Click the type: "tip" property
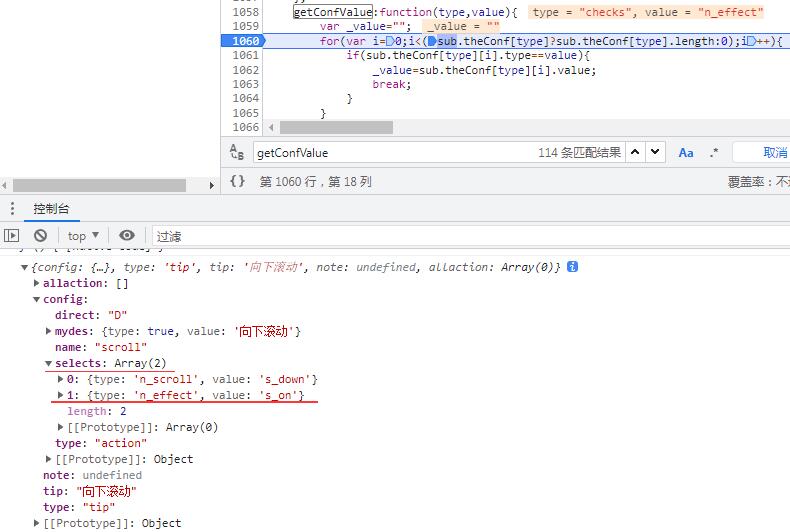The height and width of the screenshot is (532, 790). pos(79,507)
